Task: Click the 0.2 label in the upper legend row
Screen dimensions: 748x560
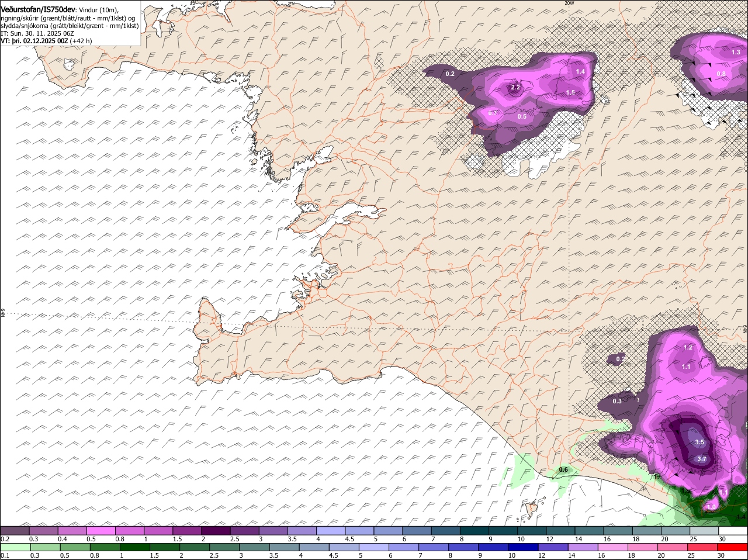Action: click(5, 539)
